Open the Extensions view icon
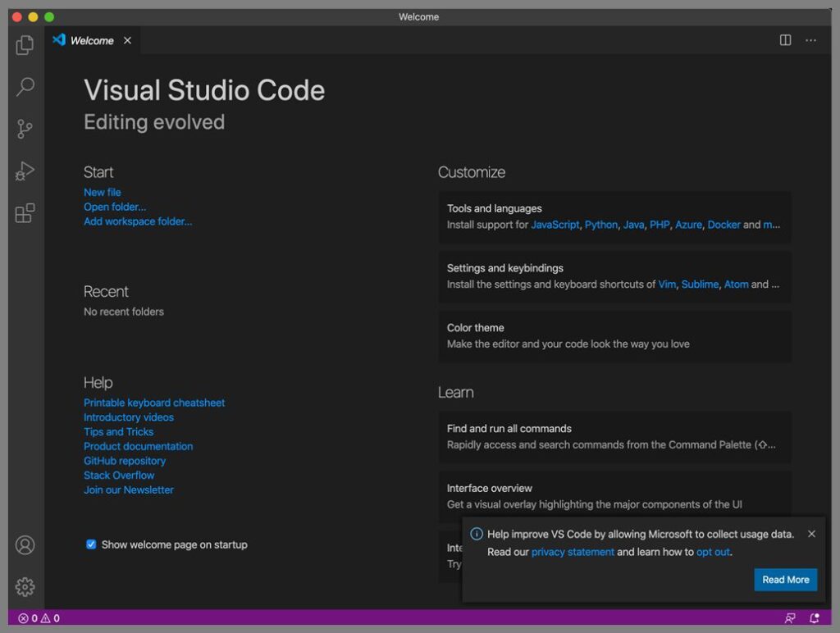 click(25, 212)
